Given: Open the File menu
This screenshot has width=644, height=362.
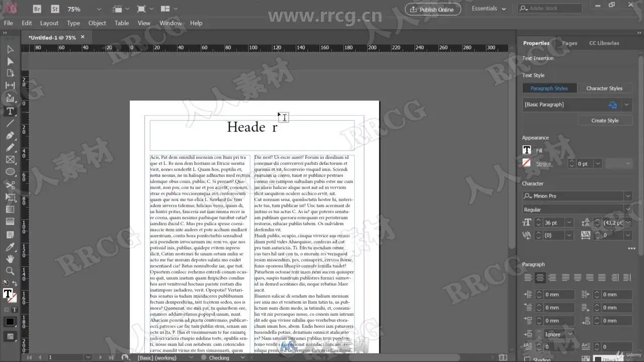Looking at the screenshot, I should (x=9, y=23).
